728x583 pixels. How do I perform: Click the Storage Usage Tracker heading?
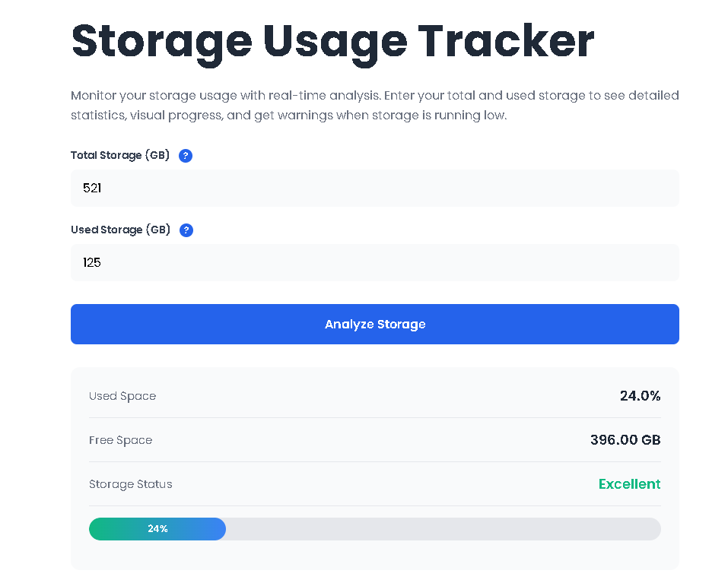332,42
